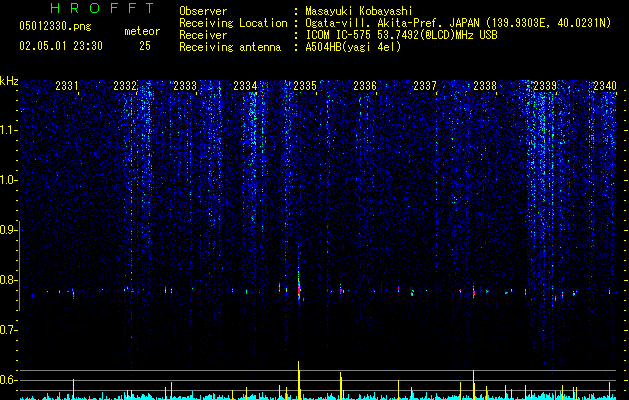Click the 2340 time marker
This screenshot has height=400, width=629.
605,85
